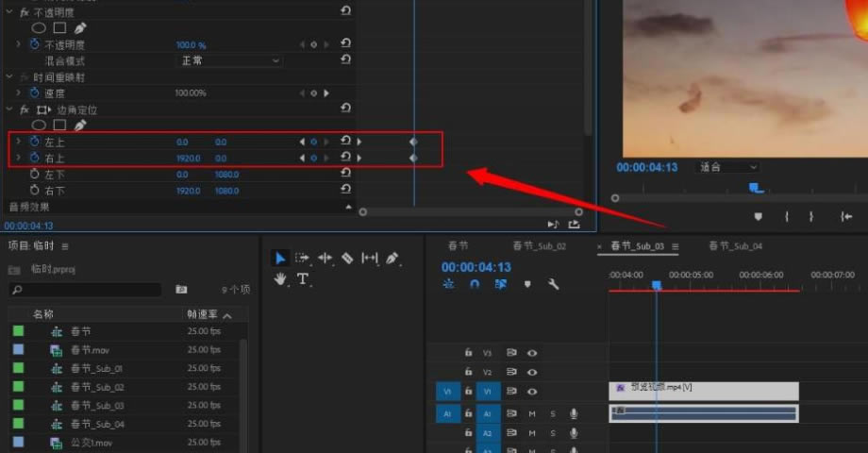Open the 适合 zoom level dropdown
This screenshot has height=453, width=868.
tap(726, 167)
